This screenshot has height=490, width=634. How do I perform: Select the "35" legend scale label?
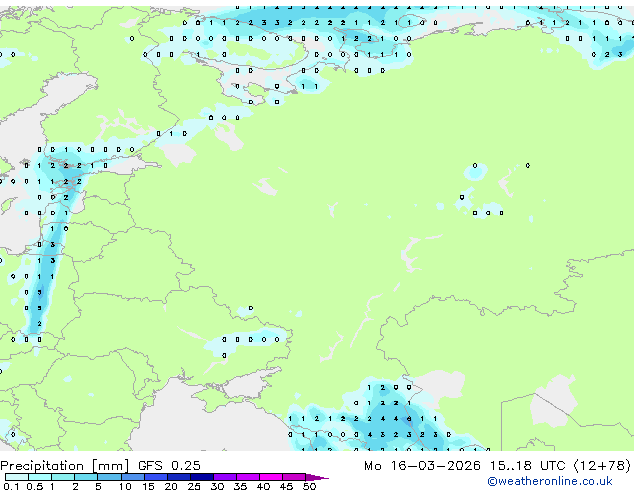click(x=240, y=486)
